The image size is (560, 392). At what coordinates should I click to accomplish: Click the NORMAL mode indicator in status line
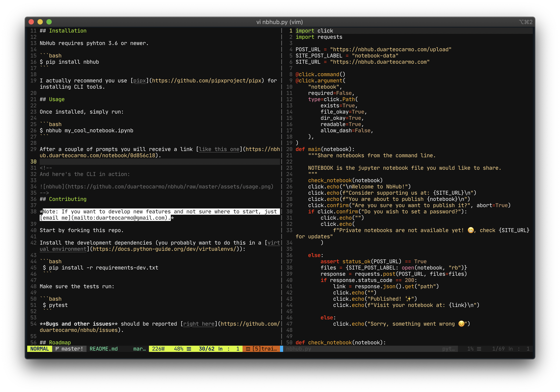pos(39,349)
